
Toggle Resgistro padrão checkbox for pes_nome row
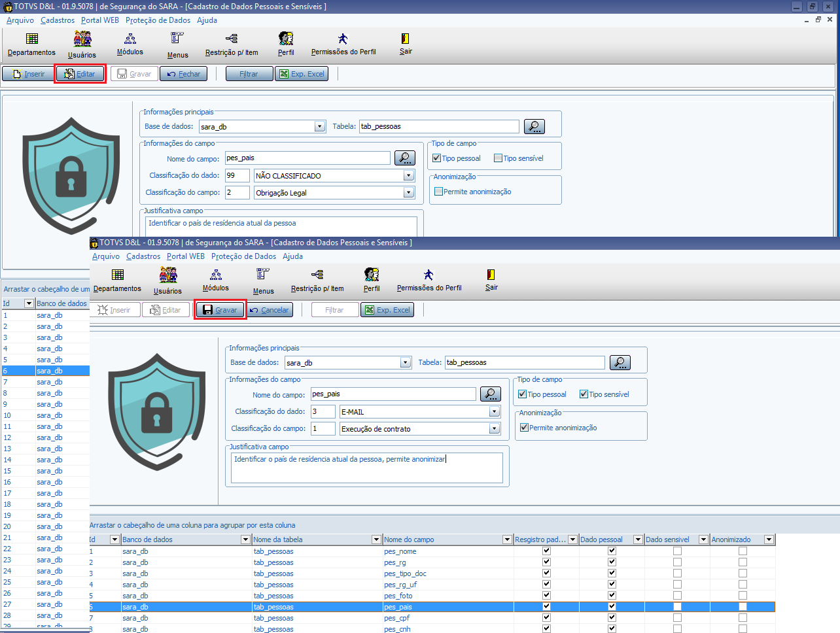tap(547, 551)
